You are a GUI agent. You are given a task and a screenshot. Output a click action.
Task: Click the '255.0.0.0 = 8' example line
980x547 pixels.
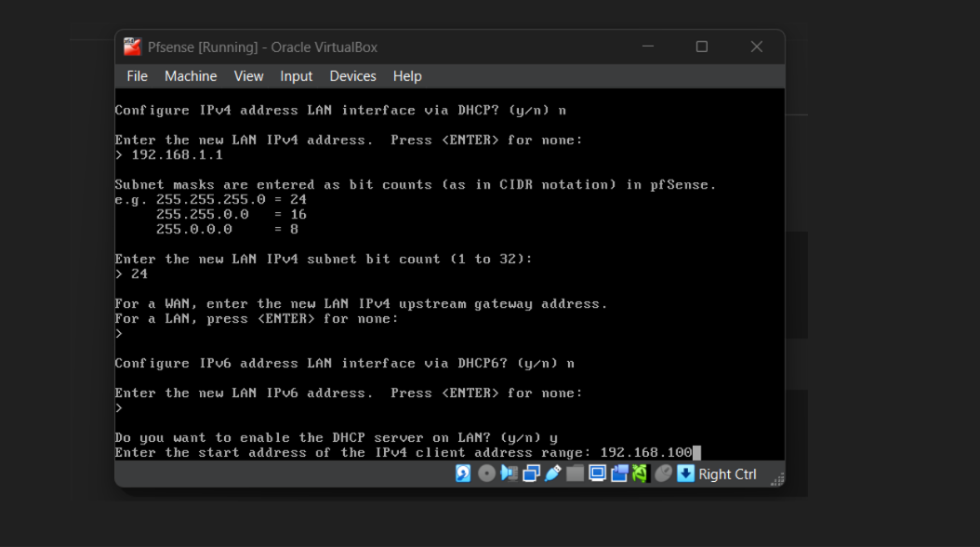coord(227,230)
